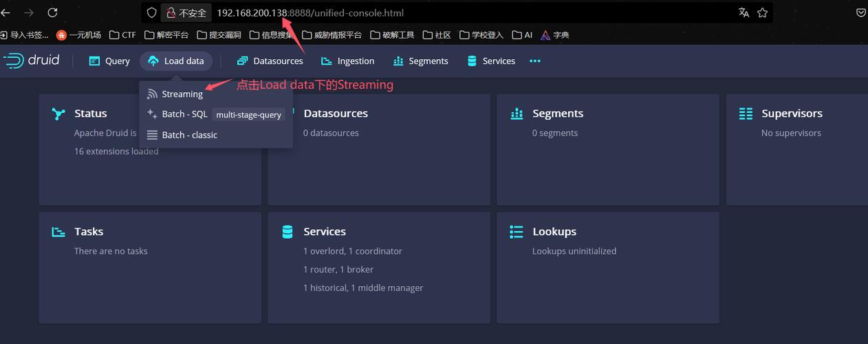
Task: Click the Segments card chart icon
Action: click(517, 114)
